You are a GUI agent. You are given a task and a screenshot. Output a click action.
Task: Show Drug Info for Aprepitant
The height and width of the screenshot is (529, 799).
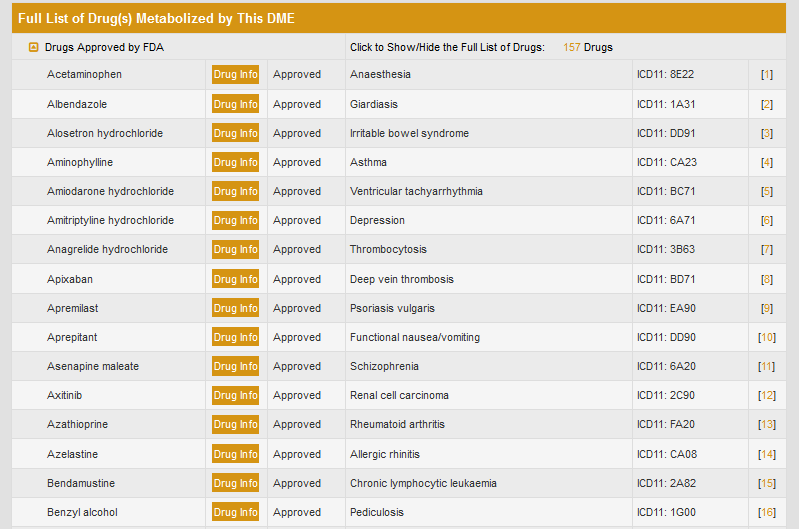(x=235, y=337)
